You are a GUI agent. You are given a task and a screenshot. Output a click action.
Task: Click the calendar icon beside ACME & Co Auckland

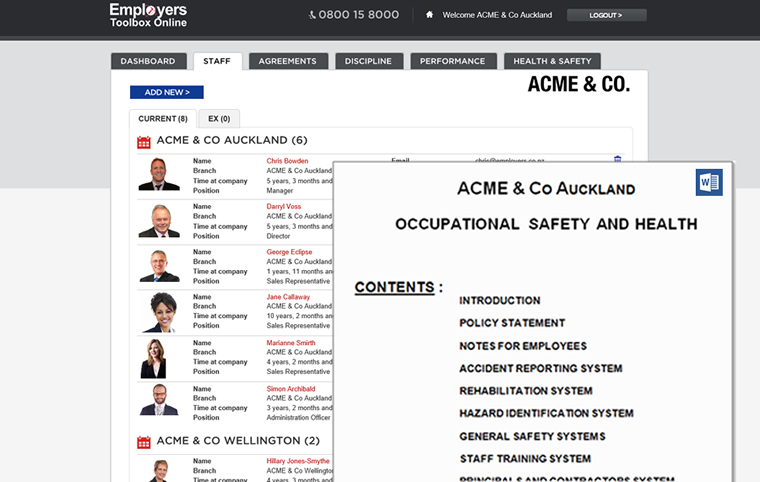(144, 141)
